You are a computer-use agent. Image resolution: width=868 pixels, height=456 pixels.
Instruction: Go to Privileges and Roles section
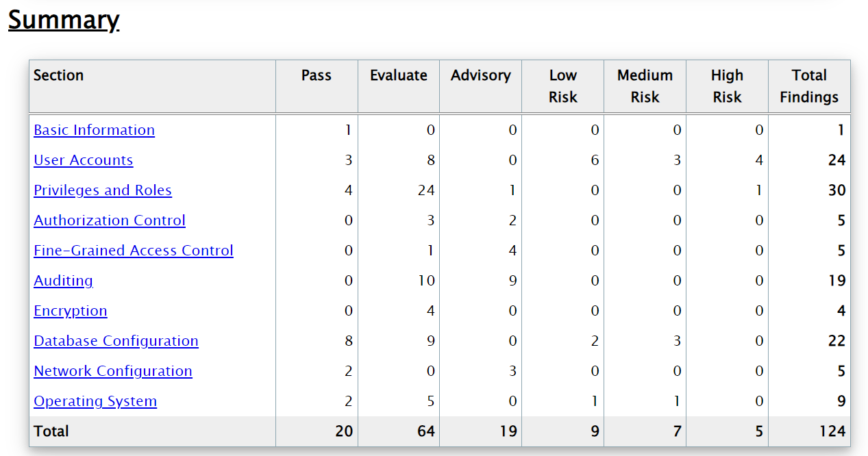pos(103,190)
